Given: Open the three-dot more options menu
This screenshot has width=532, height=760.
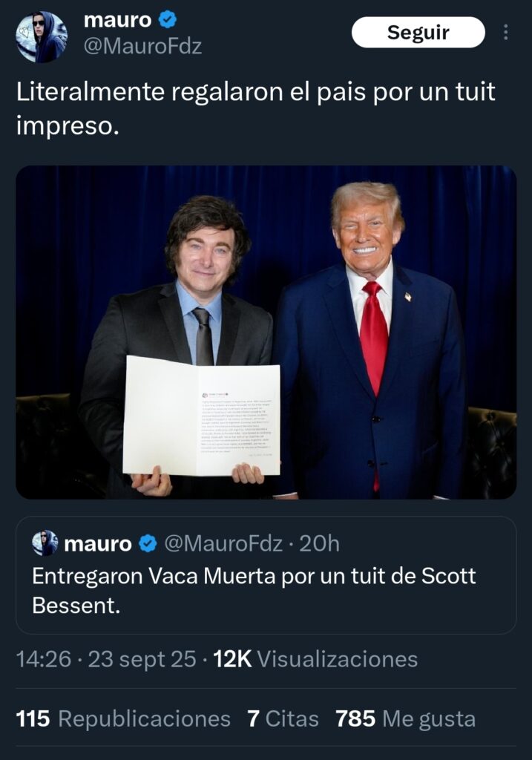Looking at the screenshot, I should (506, 32).
